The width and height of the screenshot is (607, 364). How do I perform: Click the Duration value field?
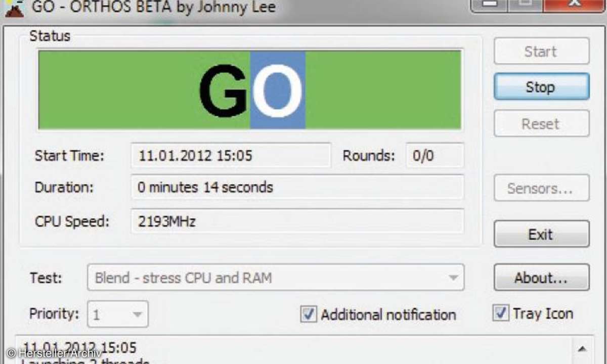pos(297,188)
